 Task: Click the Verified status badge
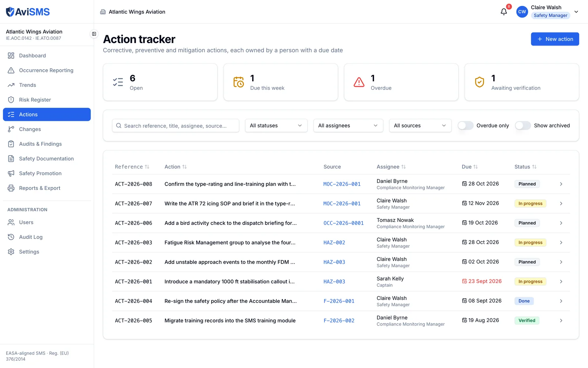(527, 321)
